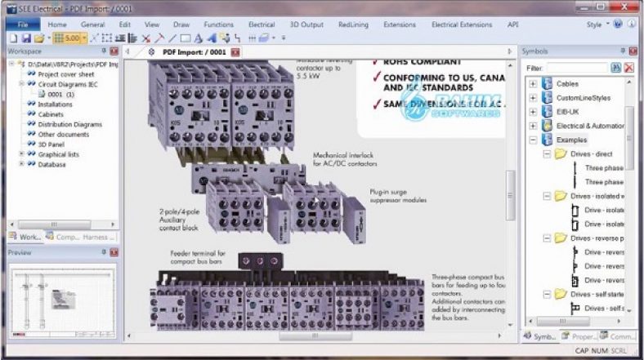
Task: Open a project with the folder icon
Action: 39,38
